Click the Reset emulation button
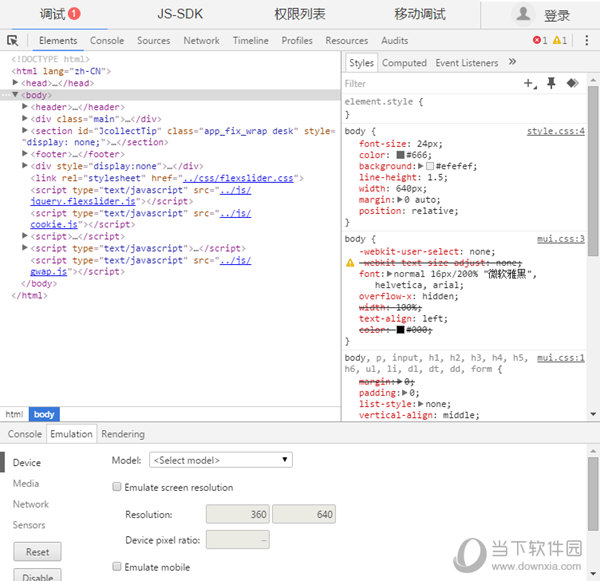 38,552
